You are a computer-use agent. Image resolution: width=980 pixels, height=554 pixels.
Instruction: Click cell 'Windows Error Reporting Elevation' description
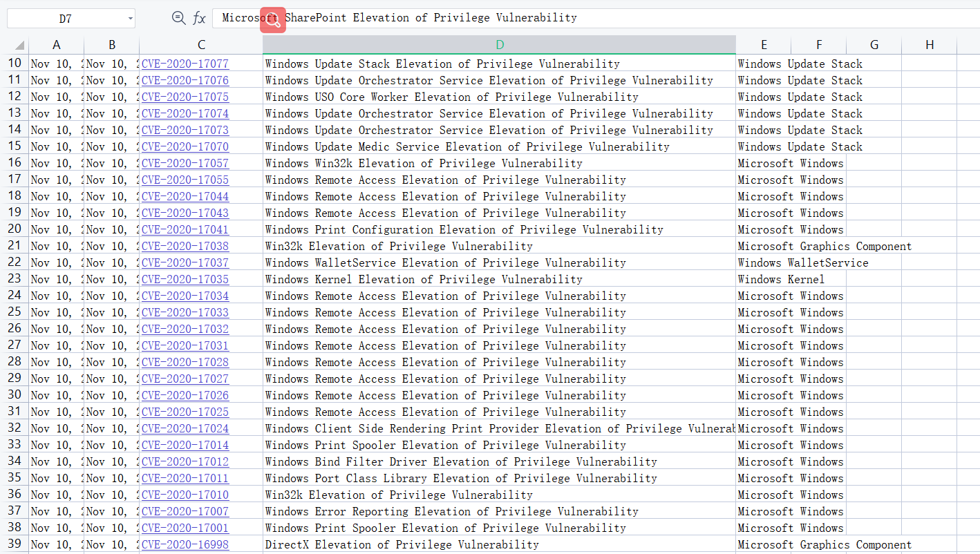pyautogui.click(x=500, y=511)
